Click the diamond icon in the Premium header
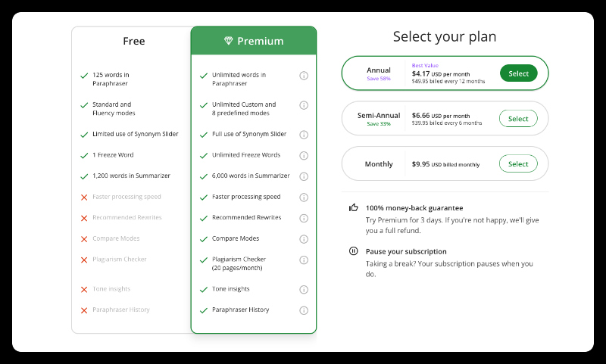Screen dimensions: 606x364 coord(229,41)
